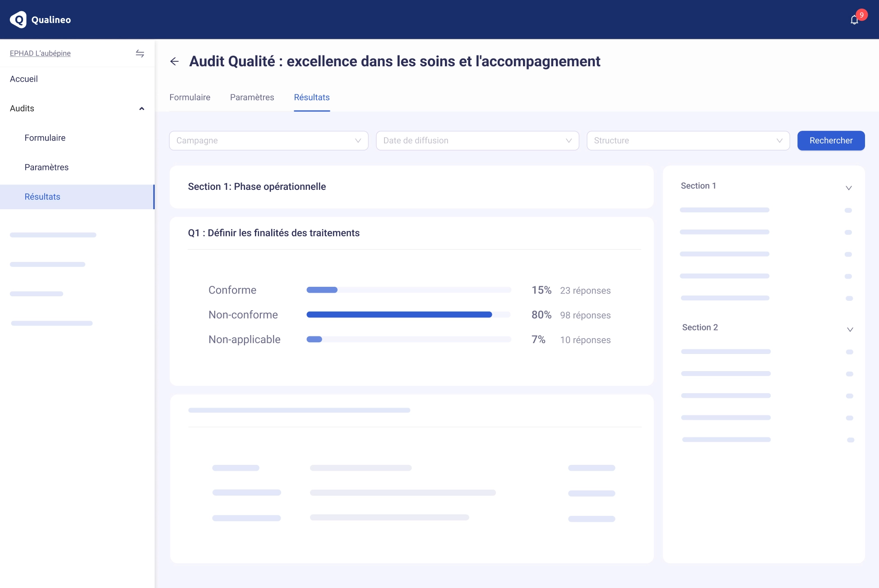
Task: Open the notifications bell with 9 alerts
Action: tap(854, 19)
